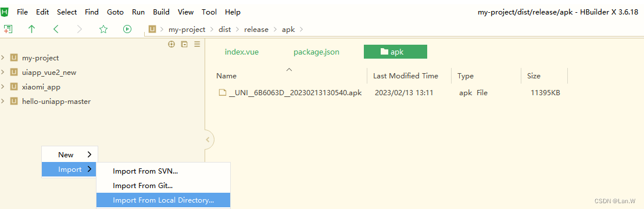644x209 pixels.
Task: Open the Select menu
Action: (x=67, y=12)
